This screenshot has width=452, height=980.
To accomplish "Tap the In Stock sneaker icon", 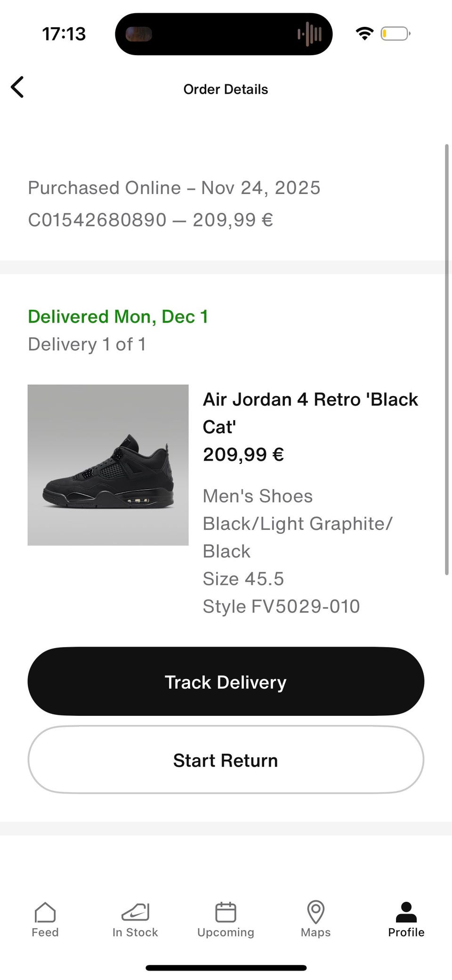I will (135, 912).
